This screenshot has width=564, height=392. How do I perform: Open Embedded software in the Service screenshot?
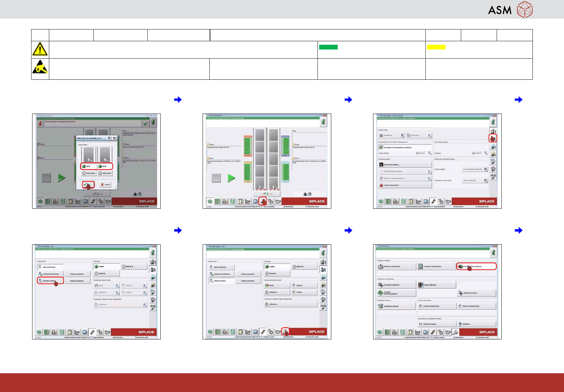[397, 306]
